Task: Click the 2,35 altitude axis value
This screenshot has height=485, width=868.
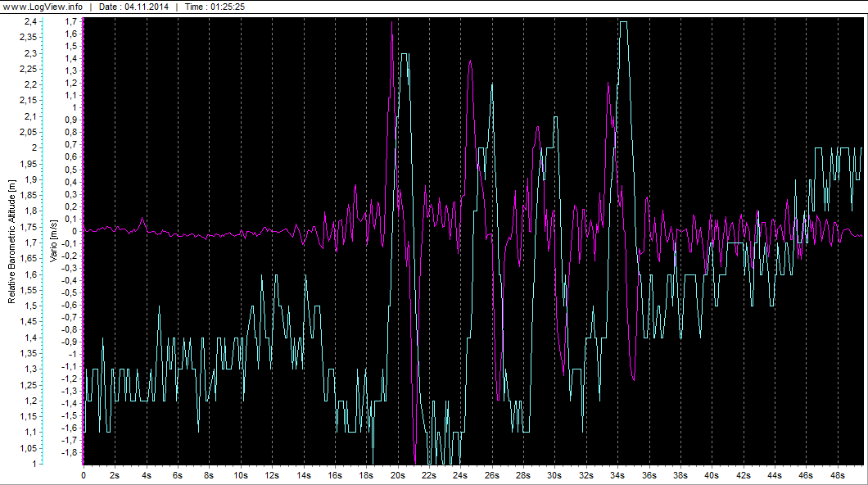Action: 28,37
